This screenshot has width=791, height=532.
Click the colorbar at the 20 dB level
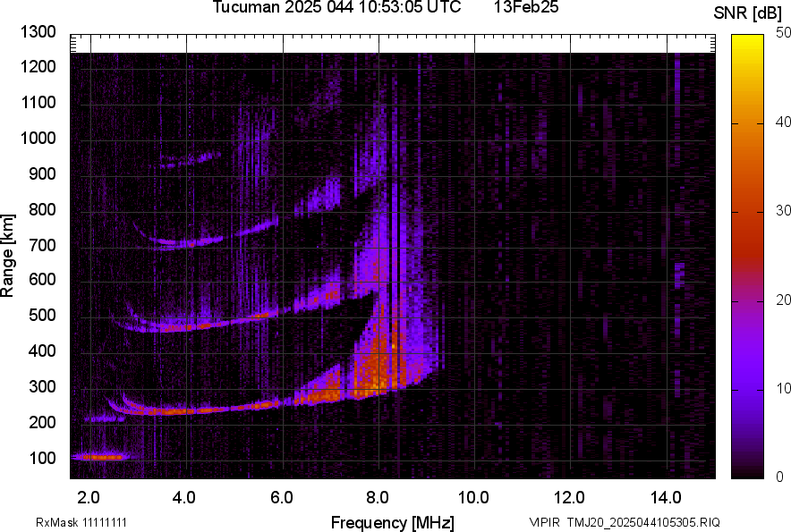748,301
